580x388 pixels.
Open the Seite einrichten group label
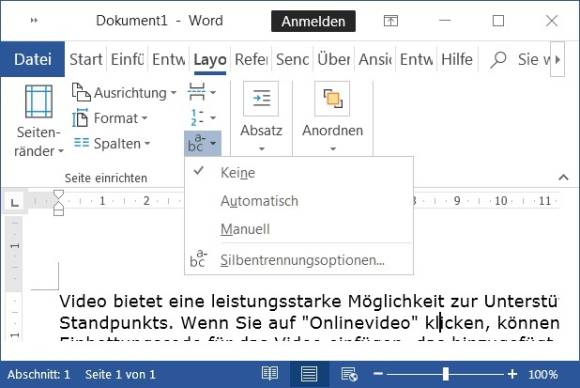106,178
